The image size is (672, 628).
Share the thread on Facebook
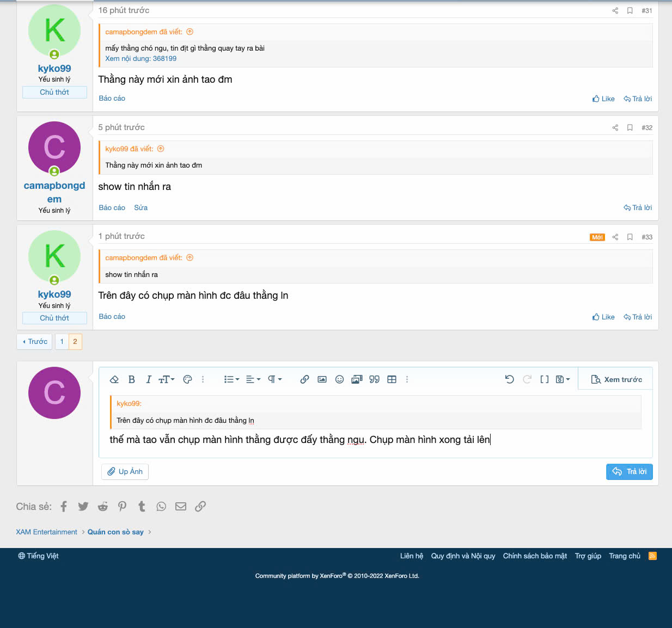(x=64, y=507)
